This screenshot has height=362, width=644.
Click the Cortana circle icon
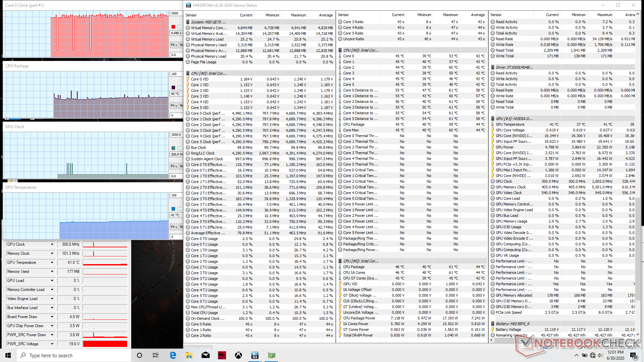point(140,355)
